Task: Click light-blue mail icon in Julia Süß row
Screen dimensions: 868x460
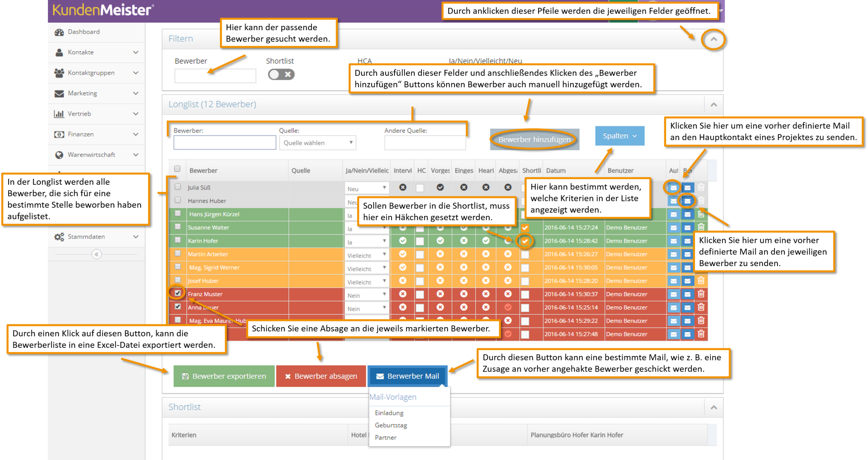Action: pyautogui.click(x=673, y=187)
